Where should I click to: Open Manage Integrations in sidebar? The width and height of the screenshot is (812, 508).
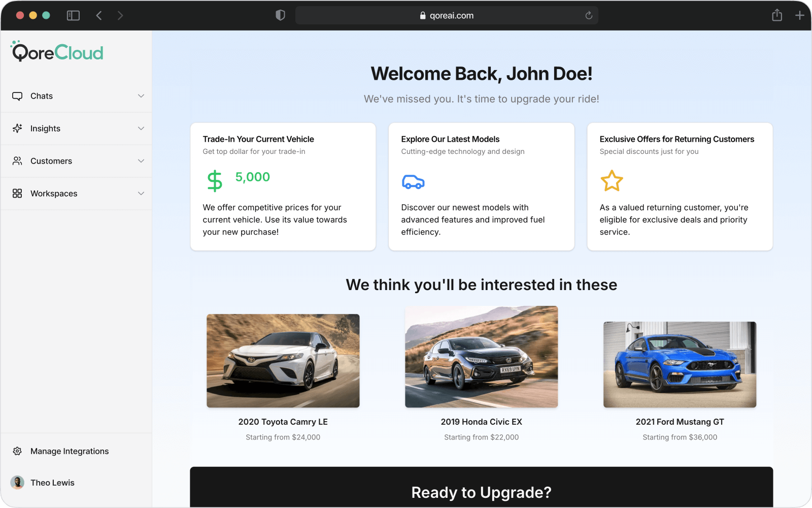point(70,451)
